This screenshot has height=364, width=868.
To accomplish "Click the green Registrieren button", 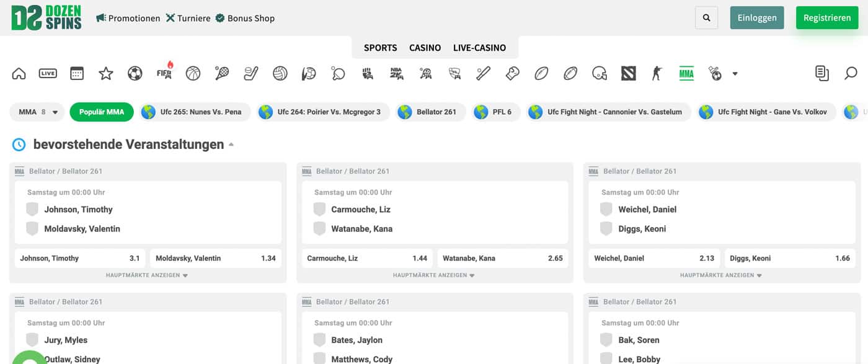I will (827, 18).
